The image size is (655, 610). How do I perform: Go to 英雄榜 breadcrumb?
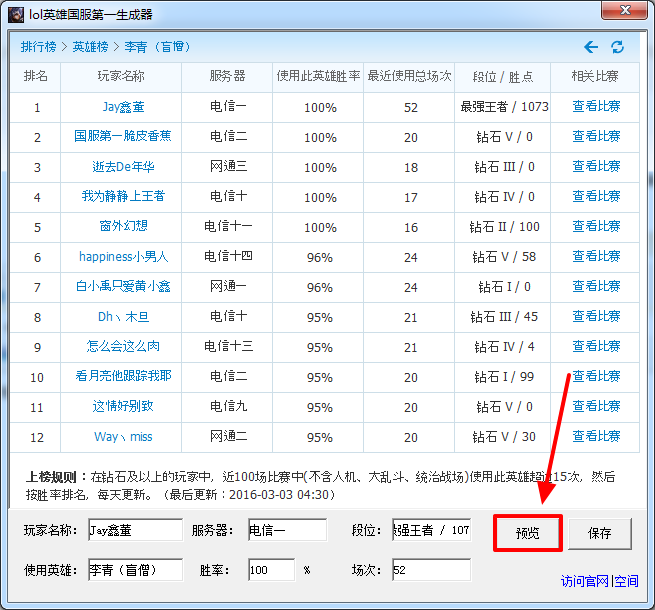92,47
